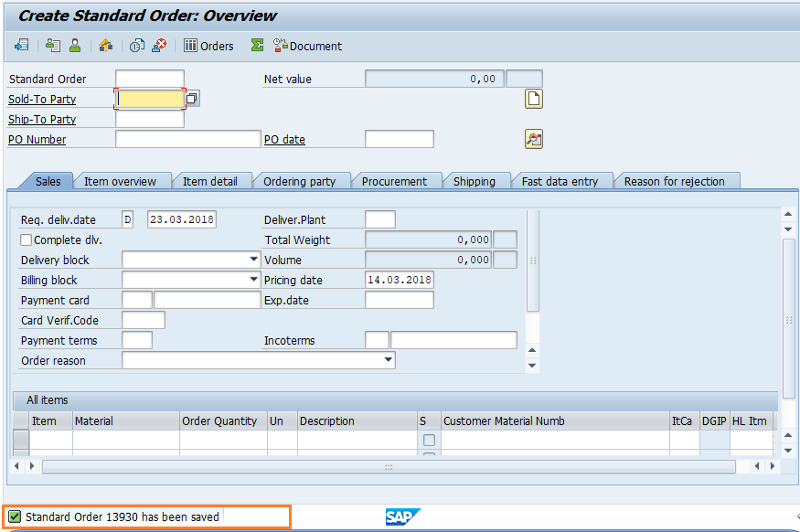The width and height of the screenshot is (800, 532).
Task: Click the house-shaped icon in toolbar
Action: coord(106,46)
